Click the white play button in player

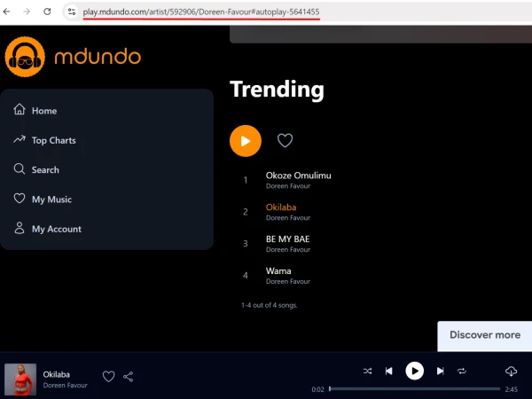[415, 371]
